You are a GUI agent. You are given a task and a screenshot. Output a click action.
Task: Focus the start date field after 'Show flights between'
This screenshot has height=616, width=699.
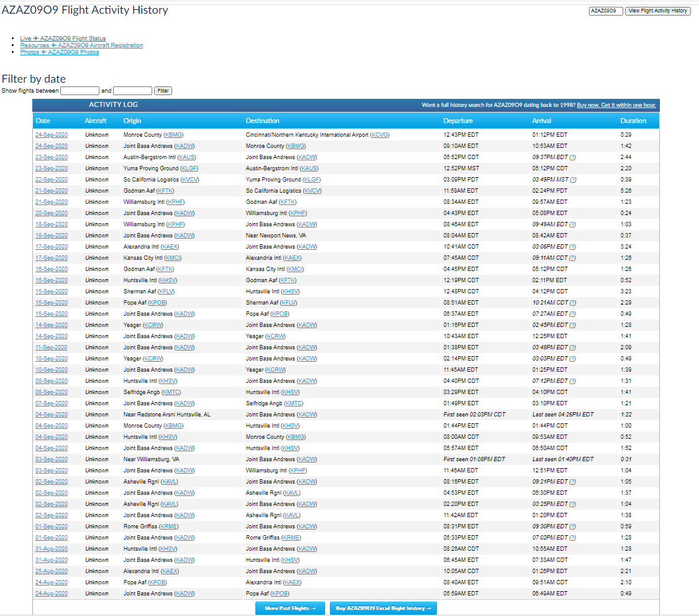coord(80,91)
